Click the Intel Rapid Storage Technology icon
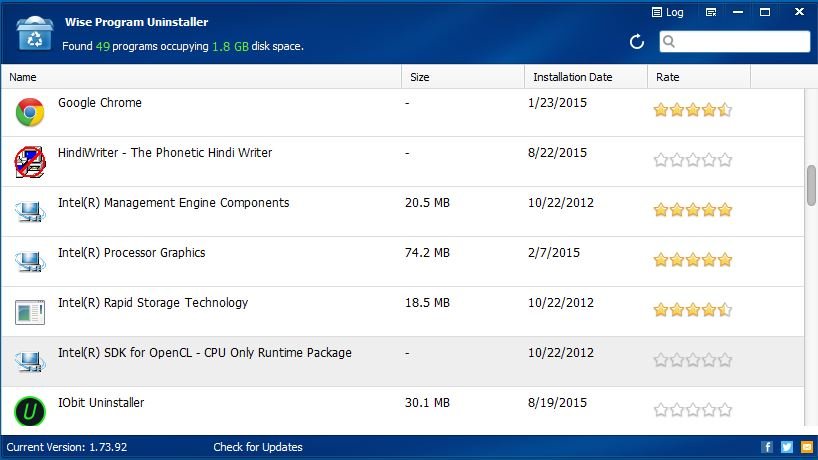The width and height of the screenshot is (818, 460). pyautogui.click(x=30, y=311)
